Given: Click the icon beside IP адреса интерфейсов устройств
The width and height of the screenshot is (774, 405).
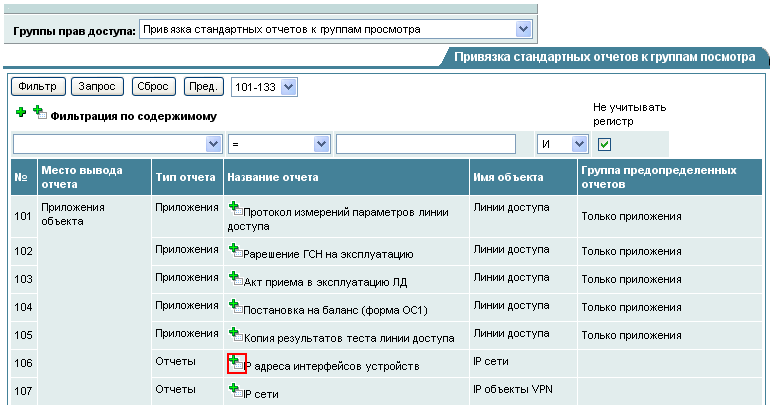Looking at the screenshot, I should pos(236,363).
